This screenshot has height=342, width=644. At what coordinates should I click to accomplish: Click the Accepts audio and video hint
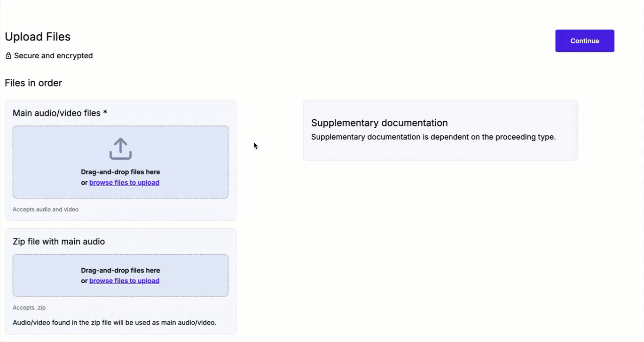click(46, 210)
